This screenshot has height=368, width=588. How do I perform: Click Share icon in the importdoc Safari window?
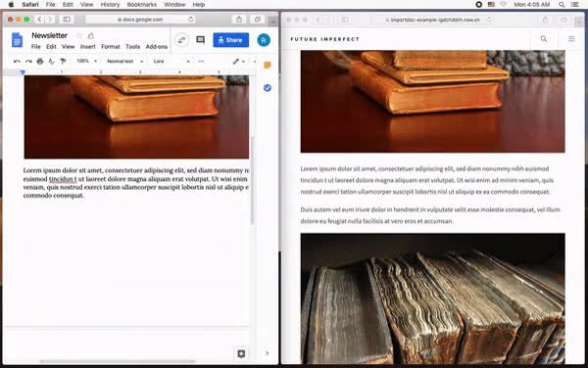pyautogui.click(x=545, y=20)
